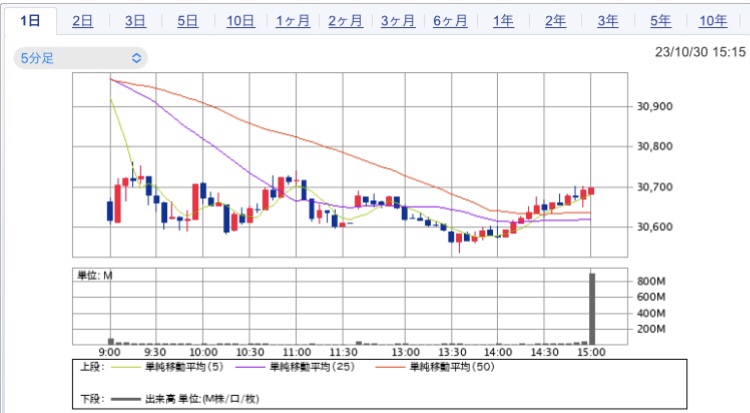750x413 pixels.
Task: Click the purple moving average legend line
Action: pyautogui.click(x=249, y=368)
